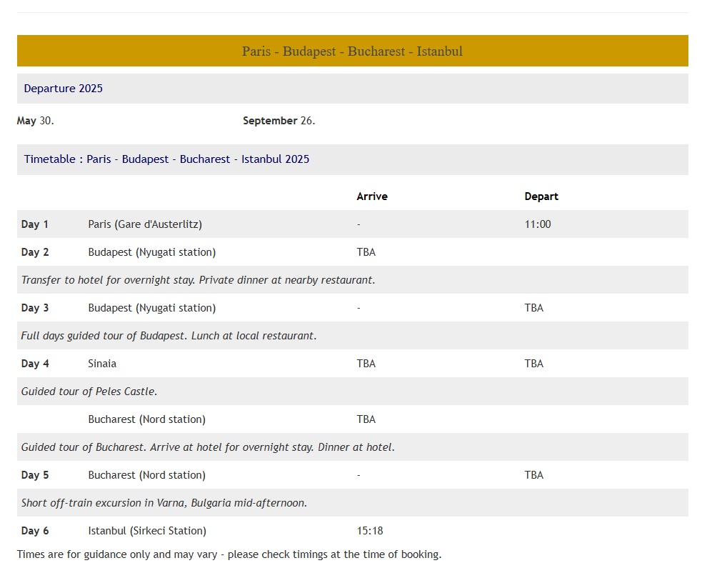Select Istanbul (Sirkeci Station) entry
The height and width of the screenshot is (588, 722).
pyautogui.click(x=147, y=531)
